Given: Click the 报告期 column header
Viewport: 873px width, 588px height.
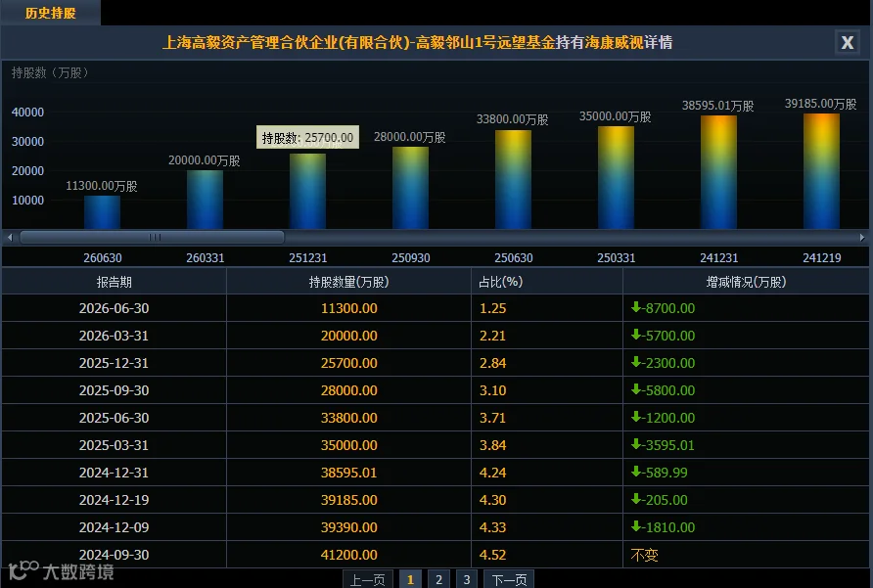Looking at the screenshot, I should (x=115, y=282).
